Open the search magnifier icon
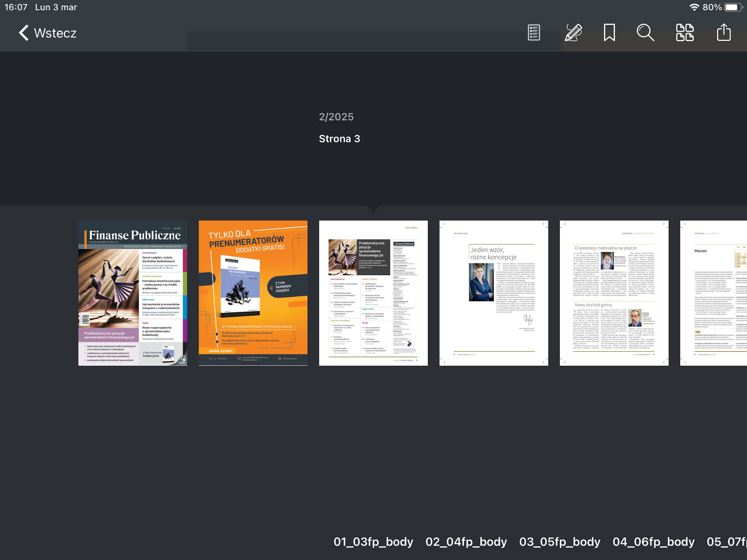 [645, 33]
